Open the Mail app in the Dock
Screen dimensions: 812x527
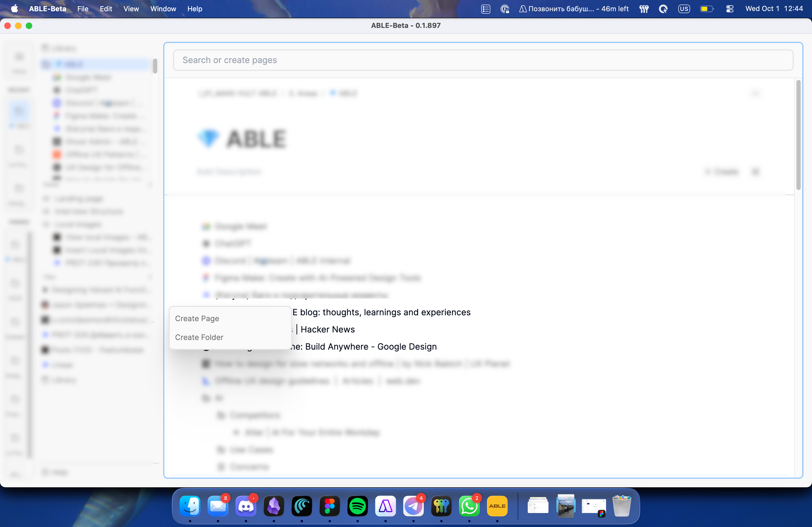[x=218, y=506]
